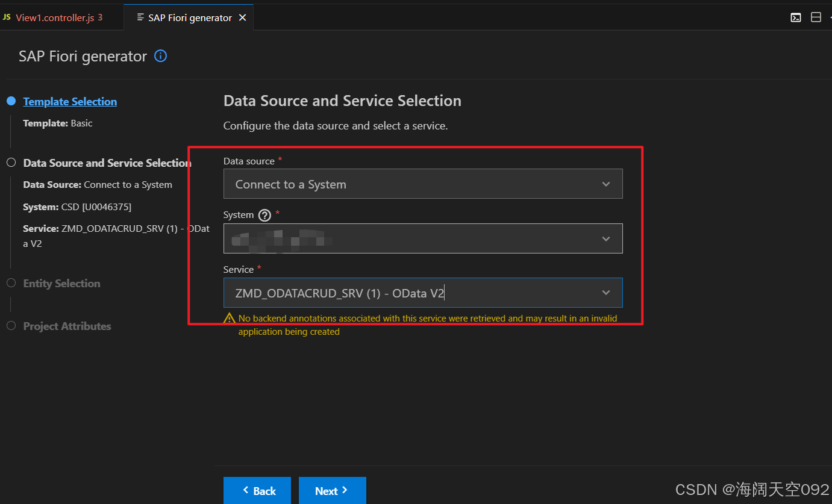Viewport: 832px width, 504px height.
Task: Expand the Data source chevron arrow
Action: coord(606,184)
